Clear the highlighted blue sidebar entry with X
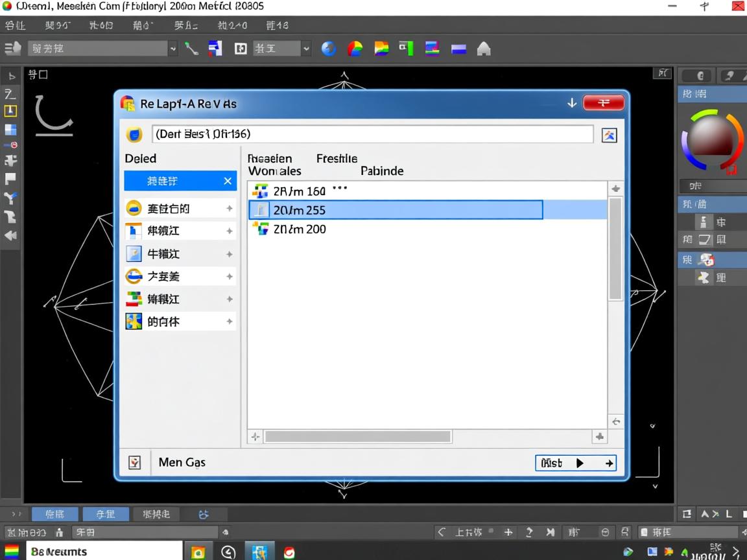Viewport: 747px width, 560px height. (228, 181)
